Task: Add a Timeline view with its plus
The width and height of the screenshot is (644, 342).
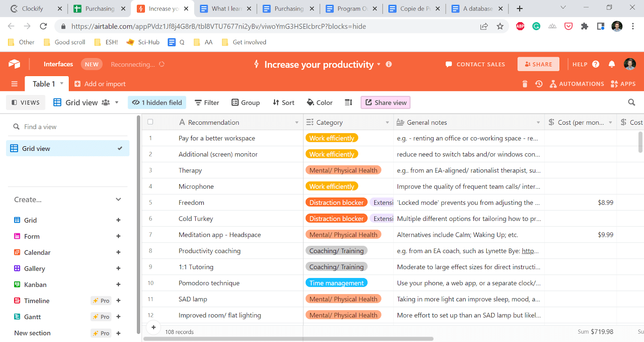Action: 118,301
